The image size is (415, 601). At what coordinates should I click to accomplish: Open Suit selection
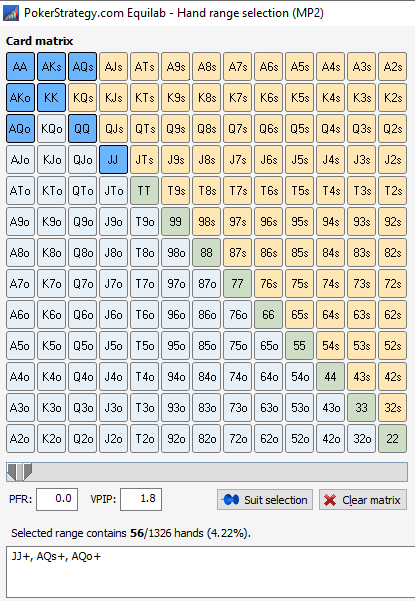click(x=265, y=500)
